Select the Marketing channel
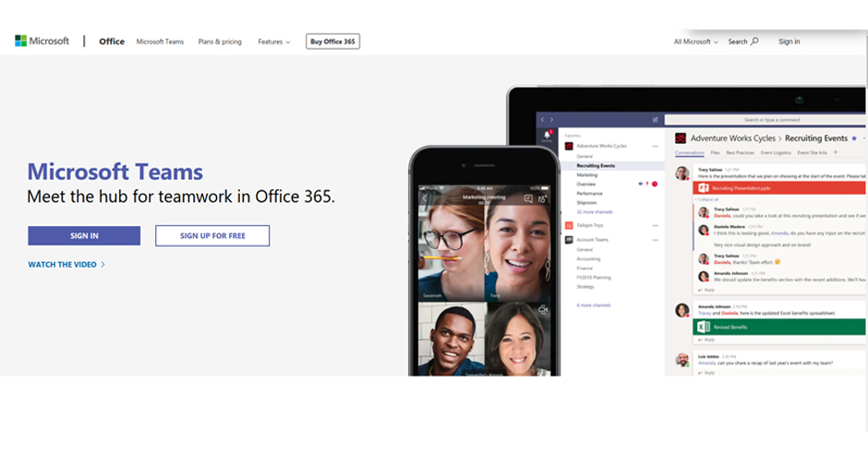 coord(586,174)
